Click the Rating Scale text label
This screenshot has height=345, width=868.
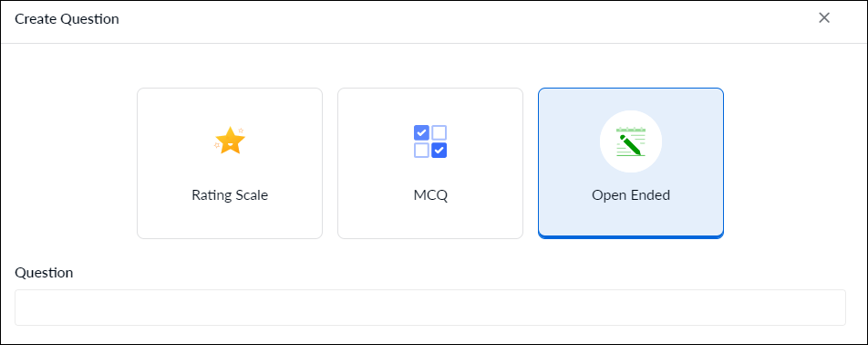tap(230, 195)
